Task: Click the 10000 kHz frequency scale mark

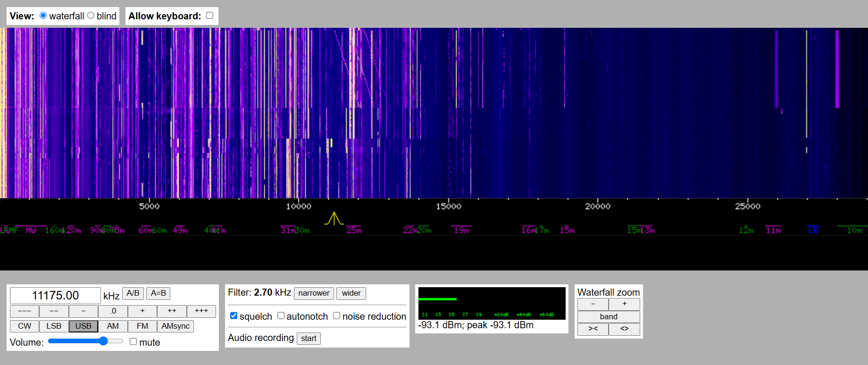Action: [299, 207]
